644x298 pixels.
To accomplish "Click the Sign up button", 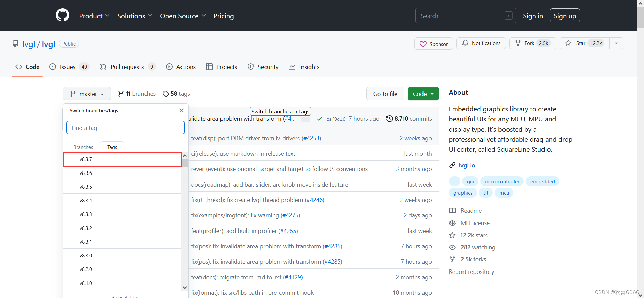I will coord(565,16).
